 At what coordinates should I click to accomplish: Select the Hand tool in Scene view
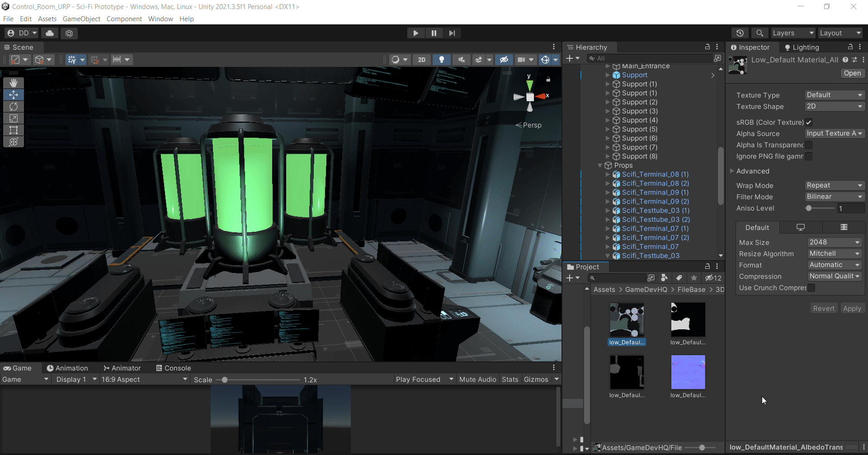[x=14, y=83]
